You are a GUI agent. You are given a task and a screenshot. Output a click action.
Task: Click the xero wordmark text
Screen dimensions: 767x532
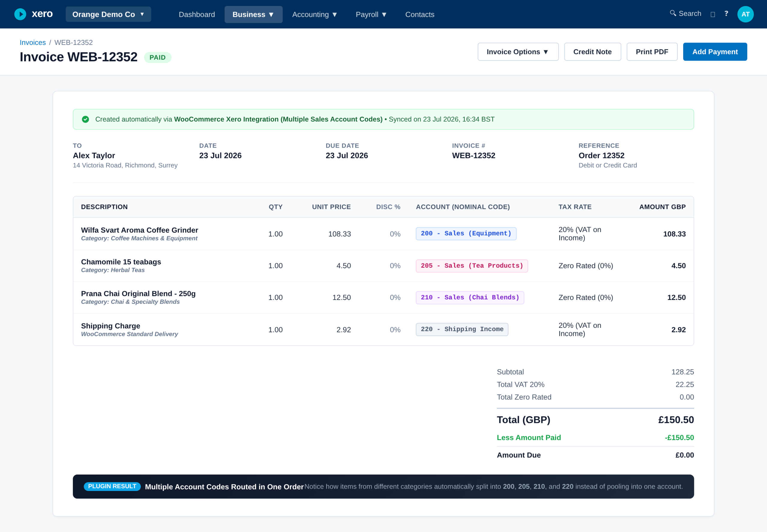click(42, 14)
